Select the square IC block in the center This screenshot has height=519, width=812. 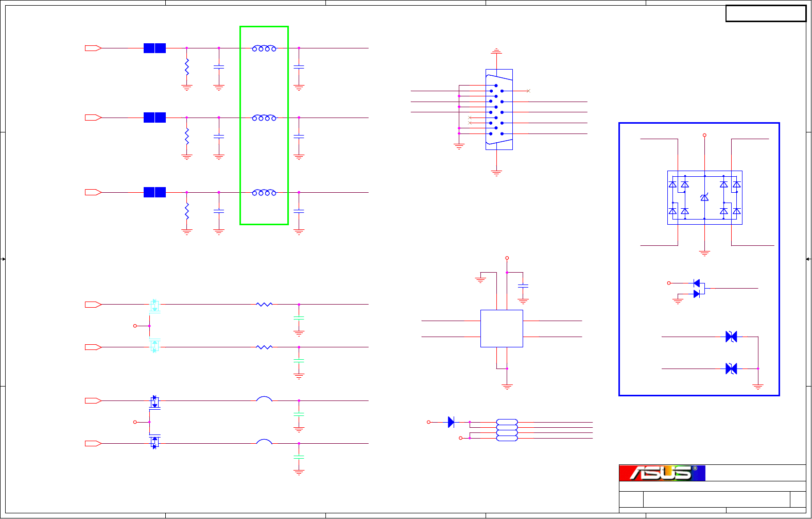click(502, 328)
